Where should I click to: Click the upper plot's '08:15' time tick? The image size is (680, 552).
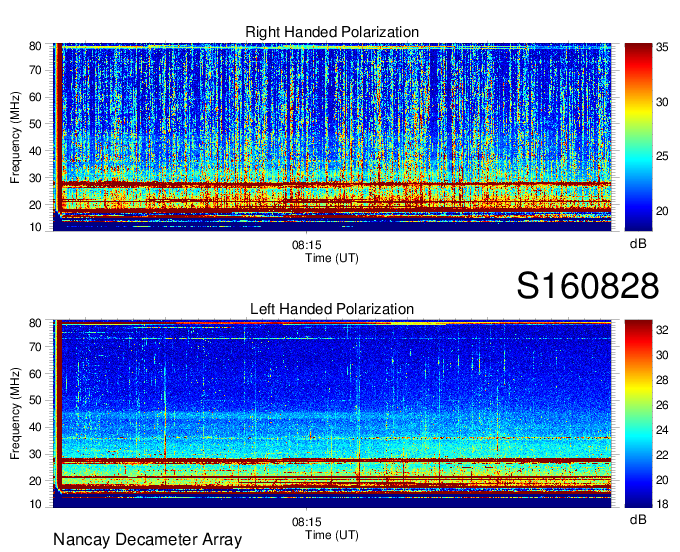click(x=307, y=245)
